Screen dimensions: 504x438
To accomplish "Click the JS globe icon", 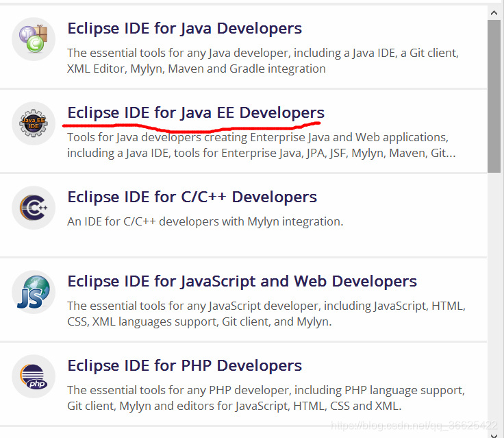I will (34, 292).
